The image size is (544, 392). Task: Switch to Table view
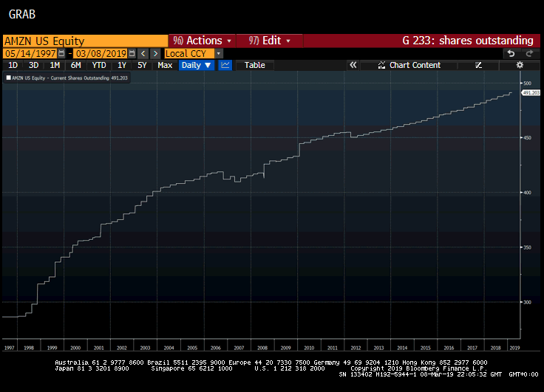(x=255, y=65)
